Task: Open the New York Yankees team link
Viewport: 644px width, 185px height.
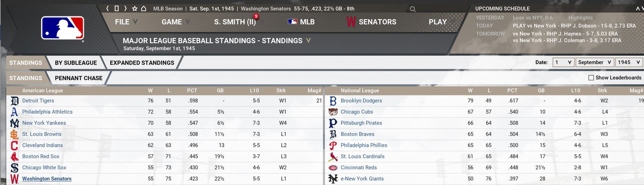Action: [44, 123]
